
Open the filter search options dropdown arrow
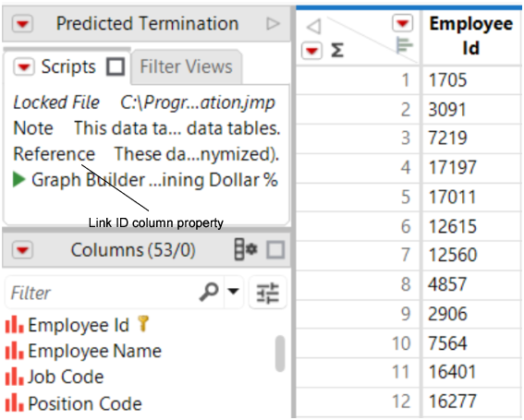(233, 291)
